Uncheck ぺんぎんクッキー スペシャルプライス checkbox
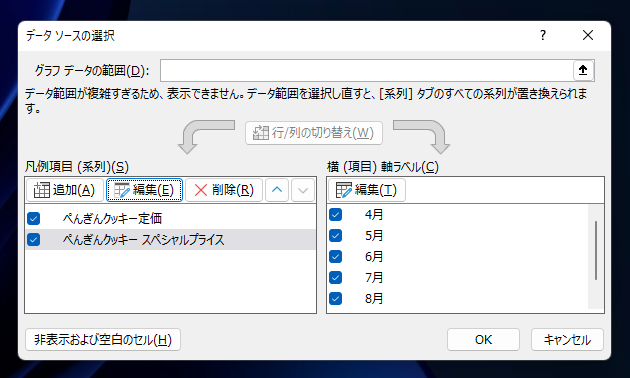The width and height of the screenshot is (630, 378). [34, 239]
